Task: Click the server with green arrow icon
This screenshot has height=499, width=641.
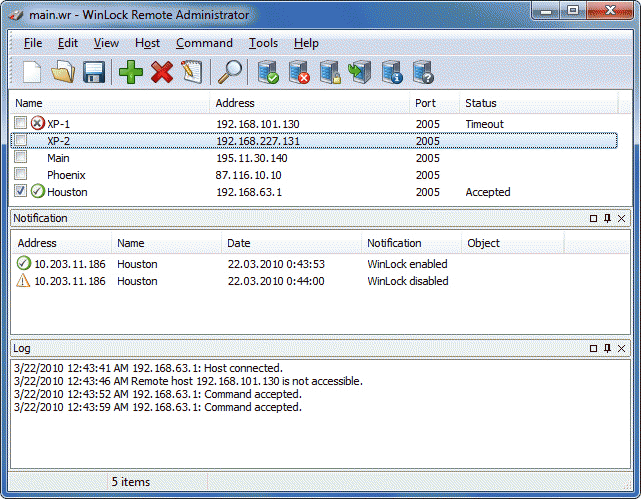Action: tap(360, 72)
